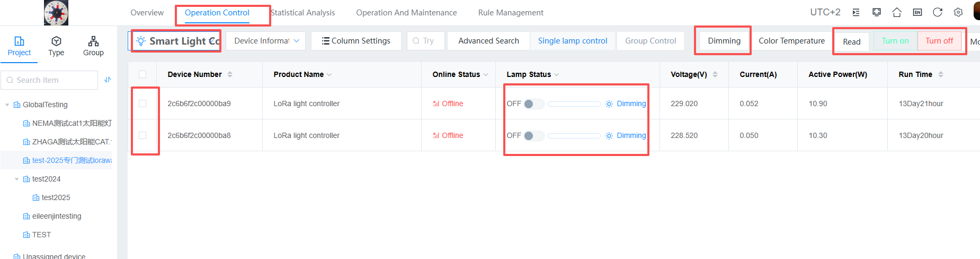Click the fullscreen display icon
The width and height of the screenshot is (980, 259).
click(877, 12)
